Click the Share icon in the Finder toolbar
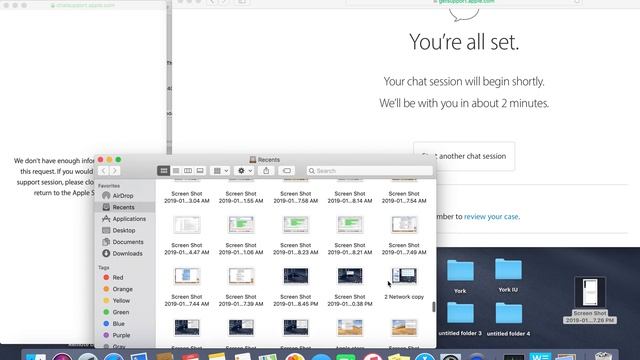Screen dimensions: 640x360 point(266,171)
